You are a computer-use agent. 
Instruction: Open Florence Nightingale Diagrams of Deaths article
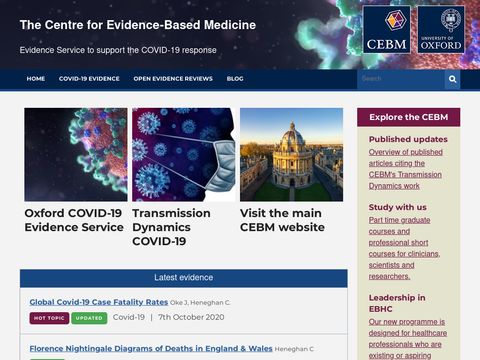click(151, 349)
